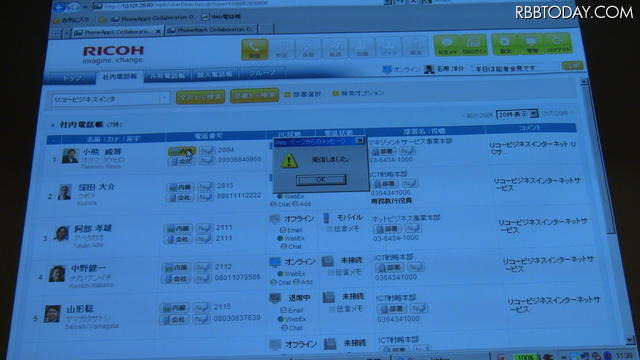The width and height of the screenshot is (640, 360).
Task: Click the 名前 / カナ / 英字 column header
Action: coord(113,139)
